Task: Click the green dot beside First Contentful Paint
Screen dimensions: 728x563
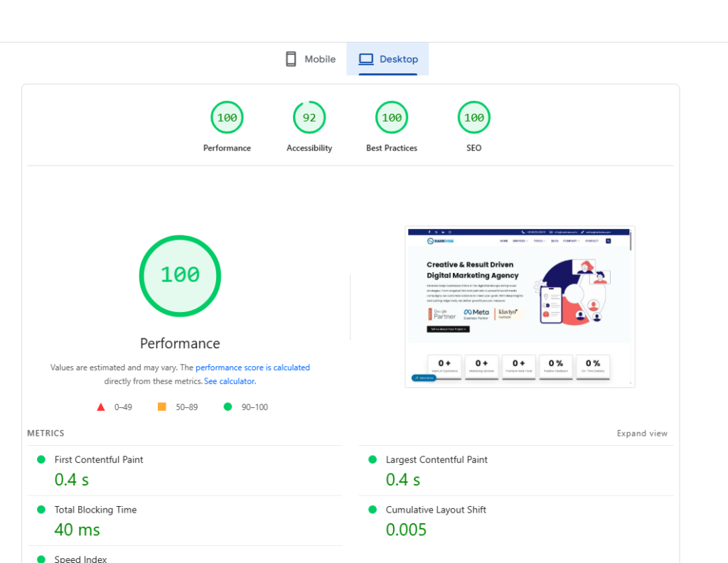Action: click(41, 459)
